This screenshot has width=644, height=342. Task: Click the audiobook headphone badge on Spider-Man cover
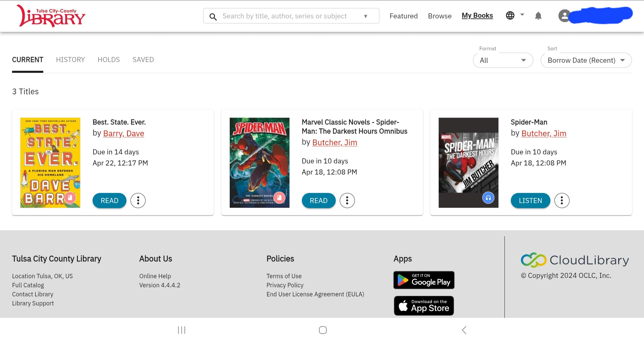pyautogui.click(x=488, y=198)
